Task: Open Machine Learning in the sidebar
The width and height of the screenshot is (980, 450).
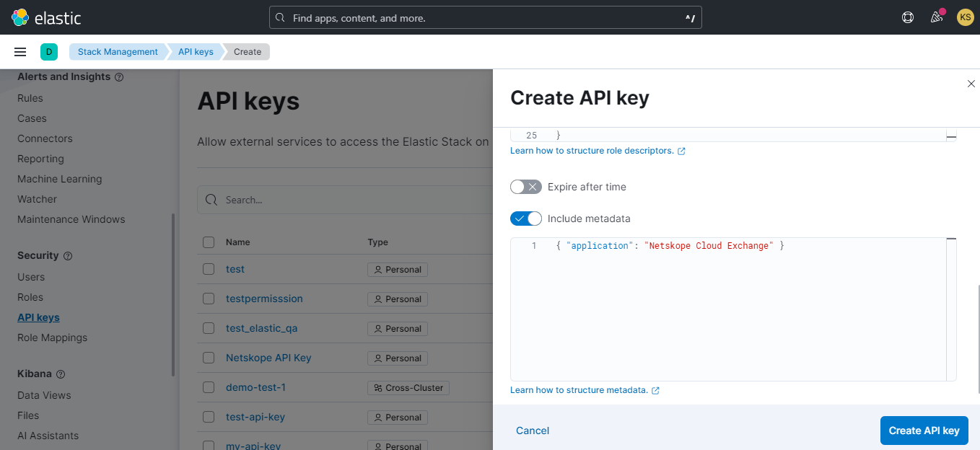Action: click(x=60, y=179)
